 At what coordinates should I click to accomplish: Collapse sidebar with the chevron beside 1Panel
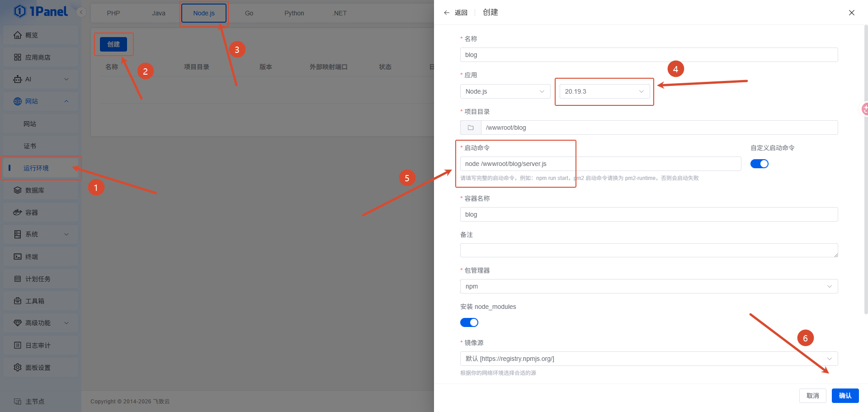(81, 12)
